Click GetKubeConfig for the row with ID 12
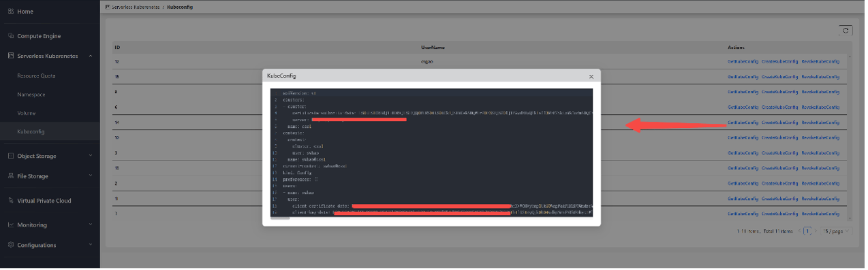 (x=743, y=61)
